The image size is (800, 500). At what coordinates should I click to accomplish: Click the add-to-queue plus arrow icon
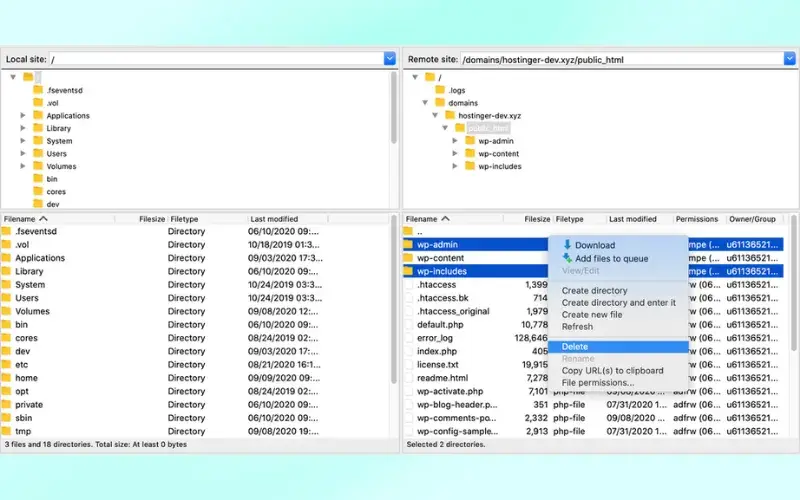pyautogui.click(x=567, y=258)
